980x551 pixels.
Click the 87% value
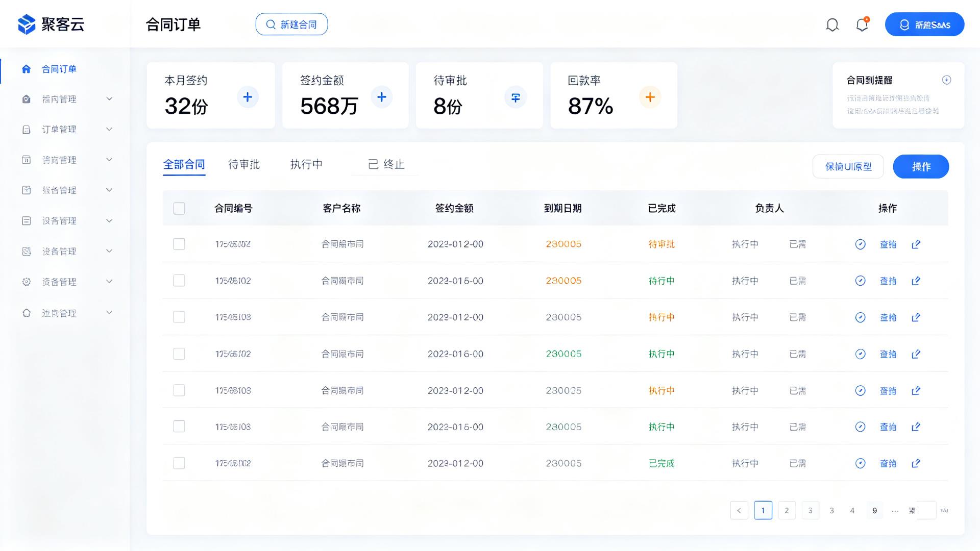[x=591, y=106]
